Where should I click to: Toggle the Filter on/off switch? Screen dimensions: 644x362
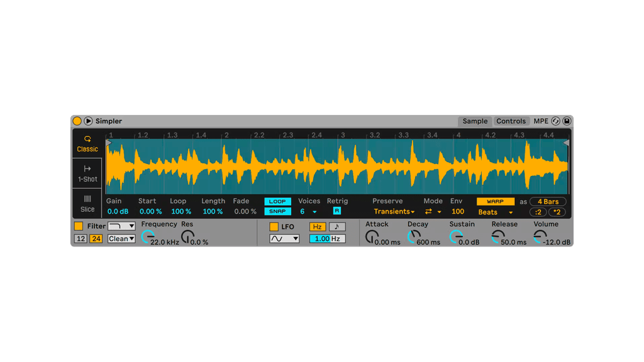tap(79, 226)
